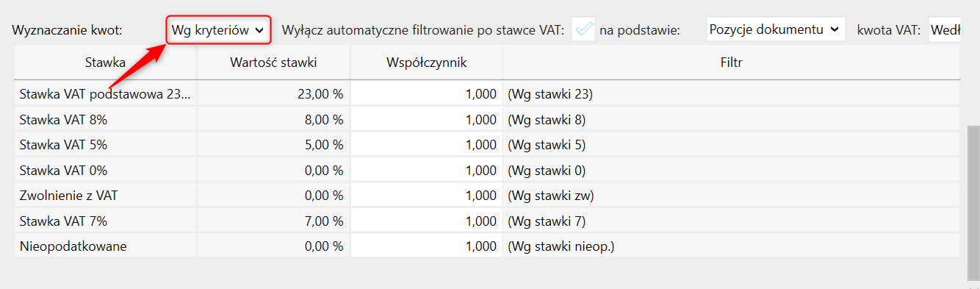980x289 pixels.
Task: Click the 8,00 % rate value cell
Action: (273, 119)
